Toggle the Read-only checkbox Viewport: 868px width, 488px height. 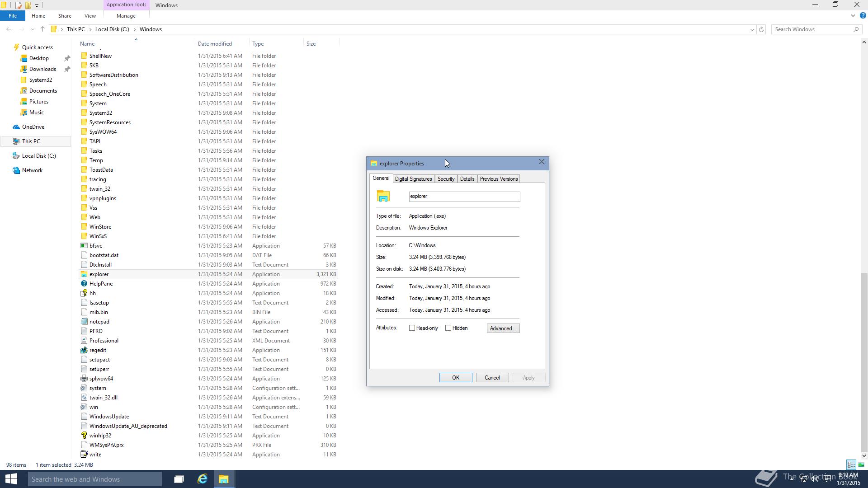pyautogui.click(x=412, y=328)
